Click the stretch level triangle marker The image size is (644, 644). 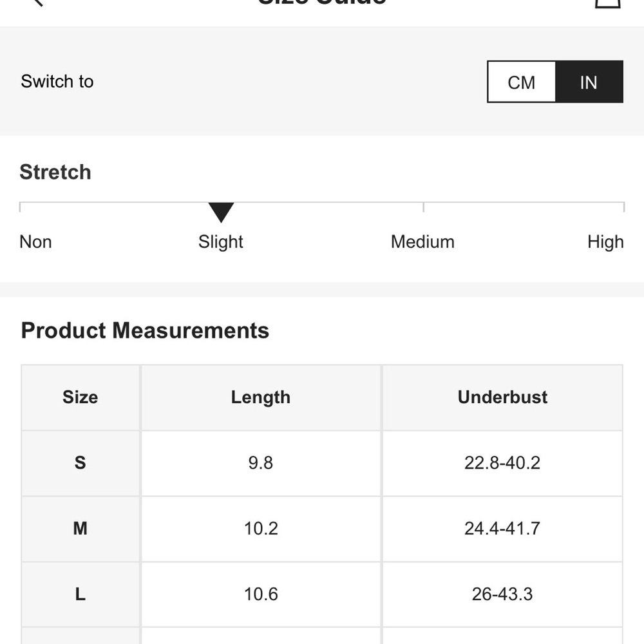point(221,212)
